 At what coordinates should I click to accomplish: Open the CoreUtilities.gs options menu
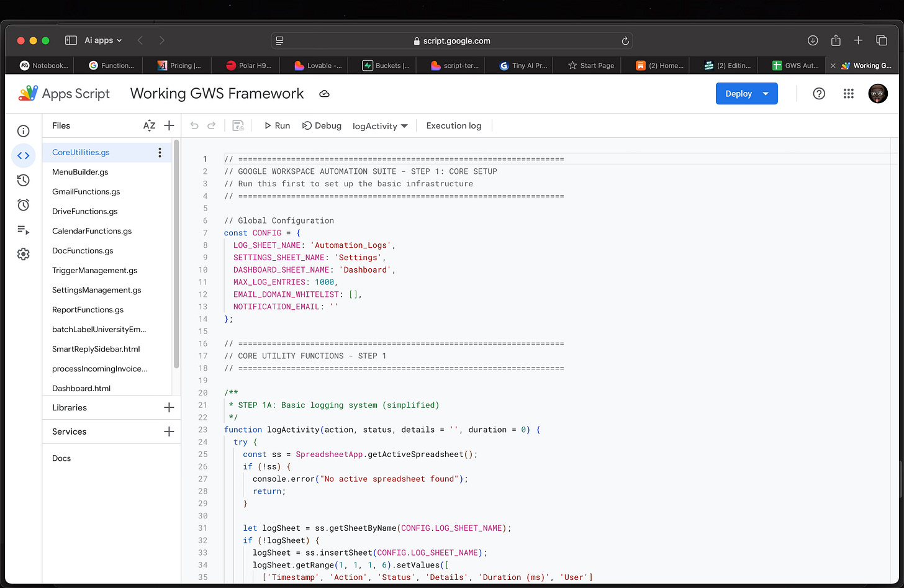coord(160,152)
